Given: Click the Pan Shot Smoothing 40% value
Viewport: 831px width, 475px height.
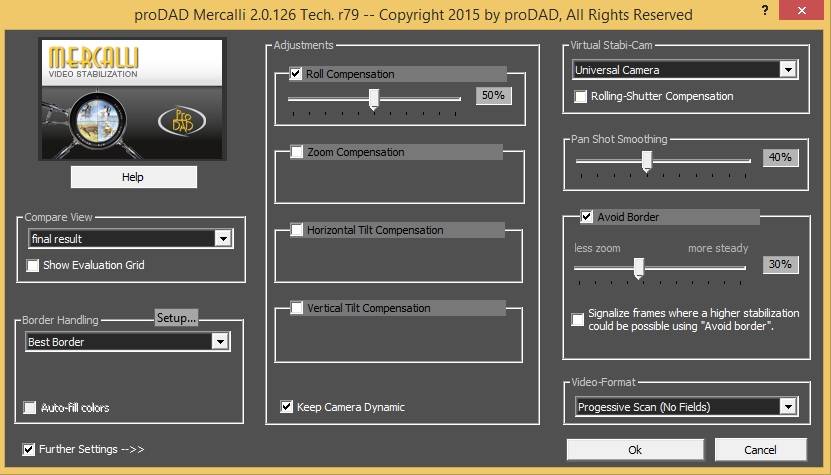Looking at the screenshot, I should tap(780, 157).
